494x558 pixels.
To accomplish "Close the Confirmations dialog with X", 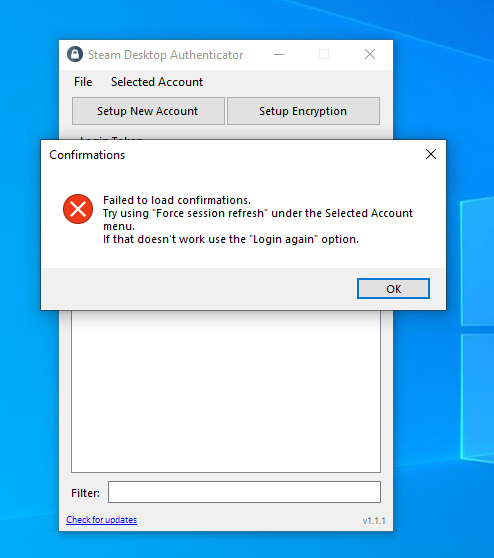I will coord(431,154).
